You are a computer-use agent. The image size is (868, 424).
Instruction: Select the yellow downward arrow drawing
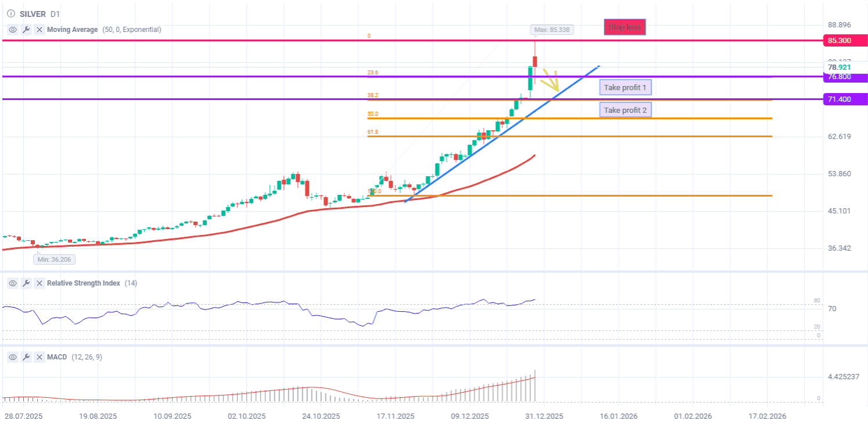[x=551, y=80]
